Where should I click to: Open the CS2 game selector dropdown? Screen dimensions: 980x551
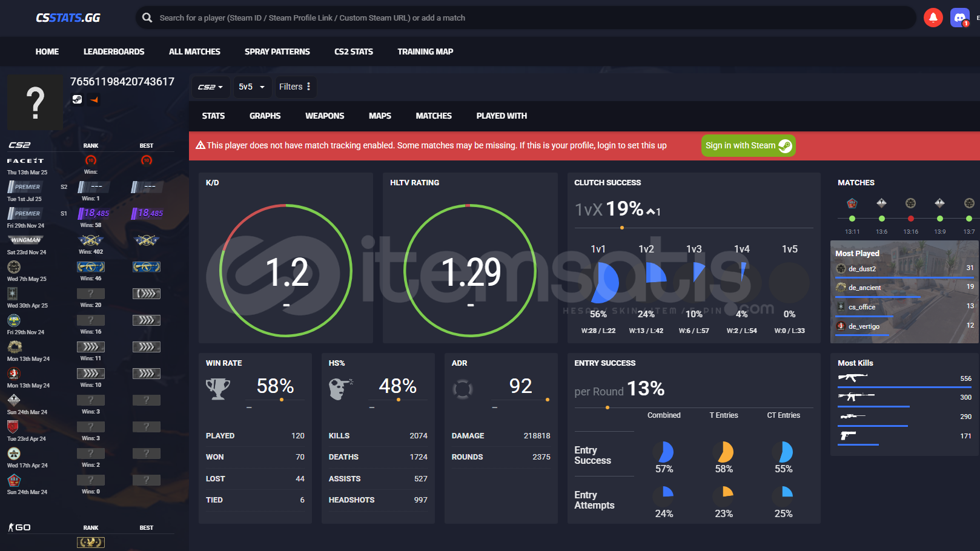tap(210, 87)
